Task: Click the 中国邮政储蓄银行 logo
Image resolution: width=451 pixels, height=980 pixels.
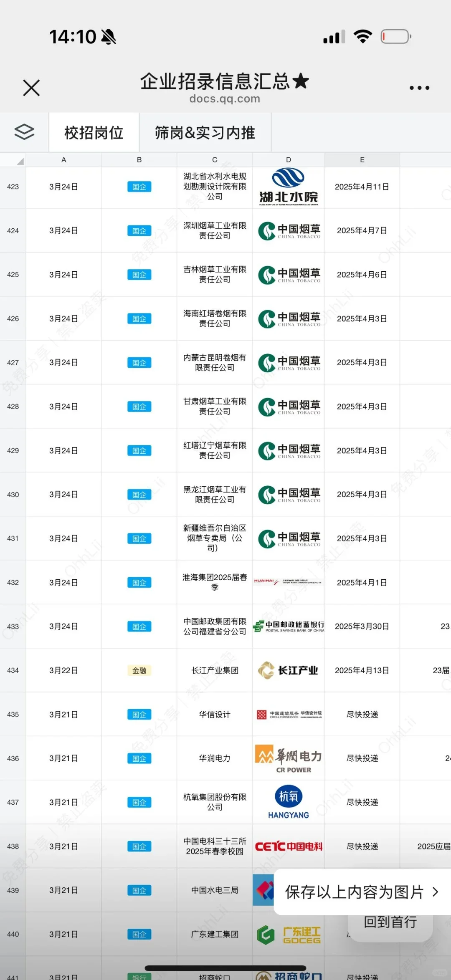Action: click(x=289, y=626)
